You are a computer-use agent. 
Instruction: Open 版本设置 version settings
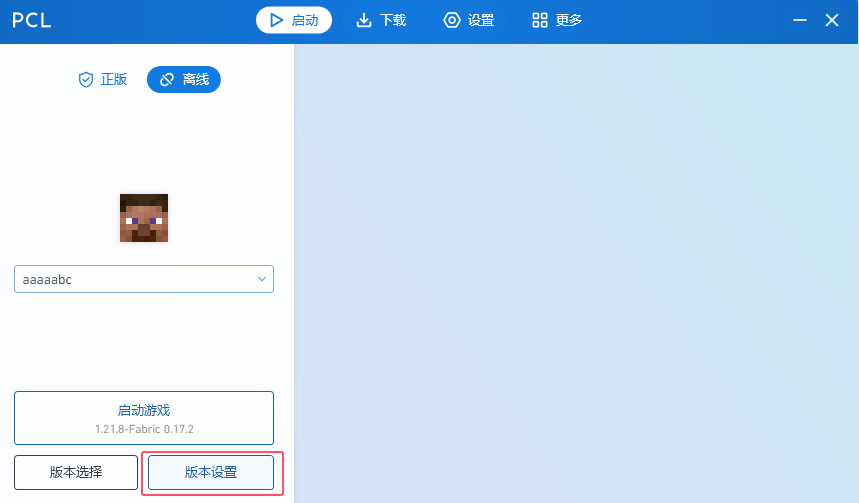pyautogui.click(x=211, y=472)
